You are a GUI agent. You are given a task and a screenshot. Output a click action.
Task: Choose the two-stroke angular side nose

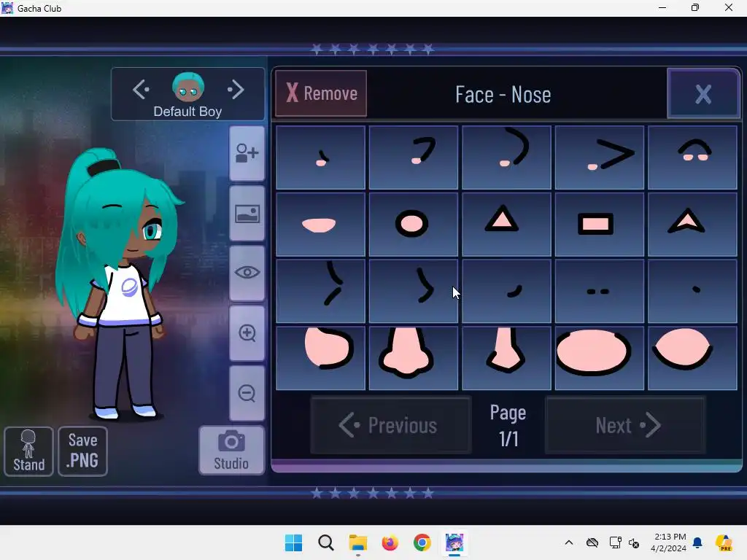(321, 291)
